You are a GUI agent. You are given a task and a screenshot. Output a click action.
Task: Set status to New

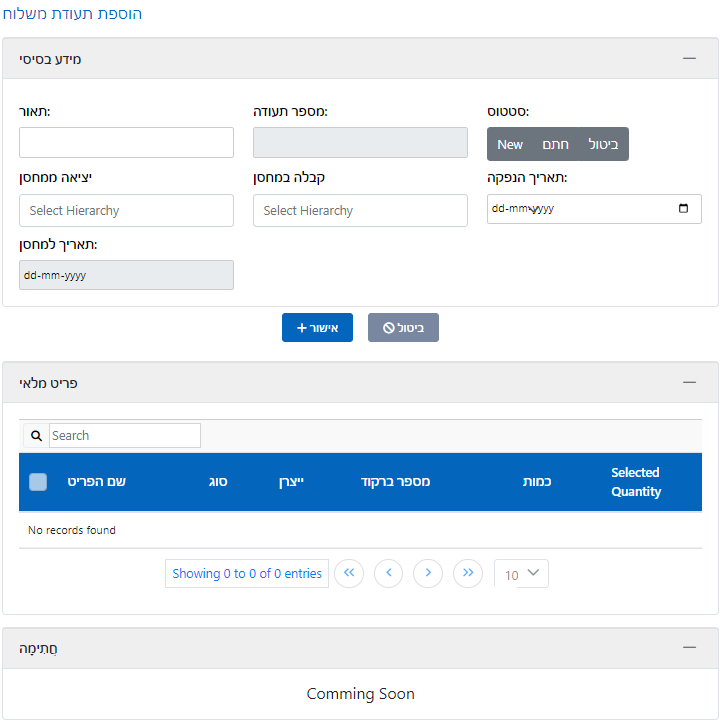click(x=510, y=144)
